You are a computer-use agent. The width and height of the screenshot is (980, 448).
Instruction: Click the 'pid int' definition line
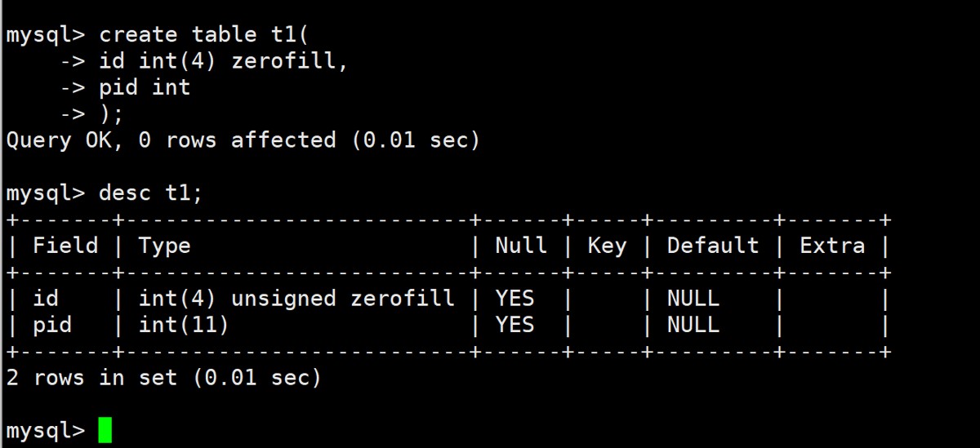145,87
